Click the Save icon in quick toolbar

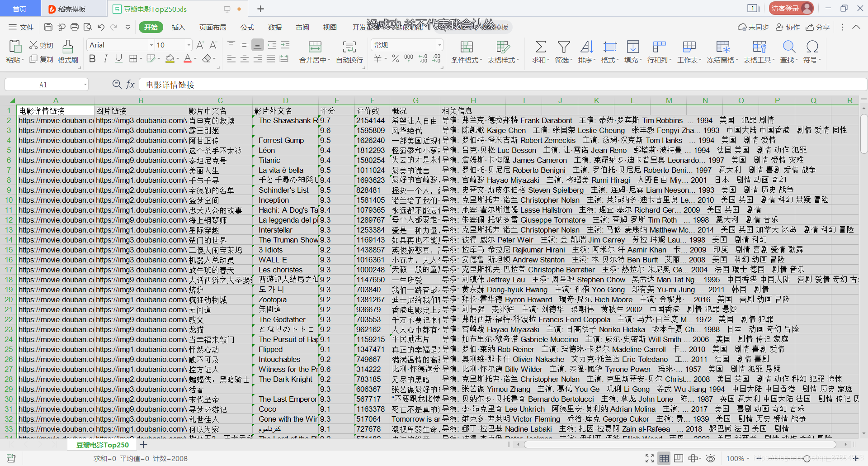(x=48, y=27)
